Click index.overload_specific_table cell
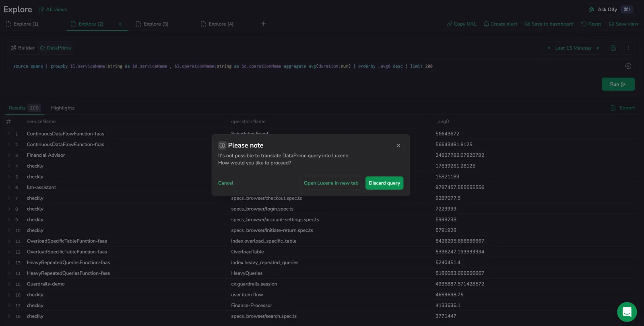This screenshot has height=326, width=644. coord(264,241)
